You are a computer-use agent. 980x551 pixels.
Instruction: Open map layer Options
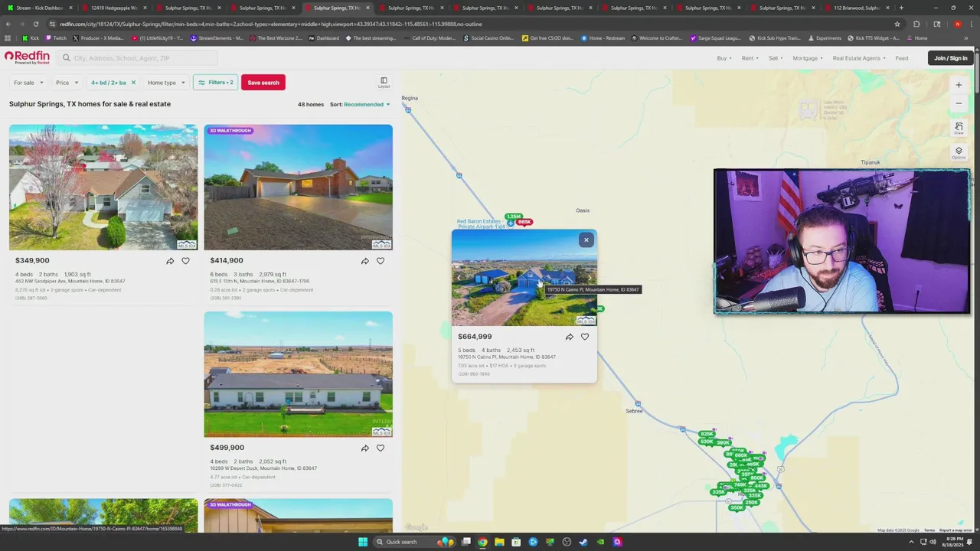[x=959, y=152]
